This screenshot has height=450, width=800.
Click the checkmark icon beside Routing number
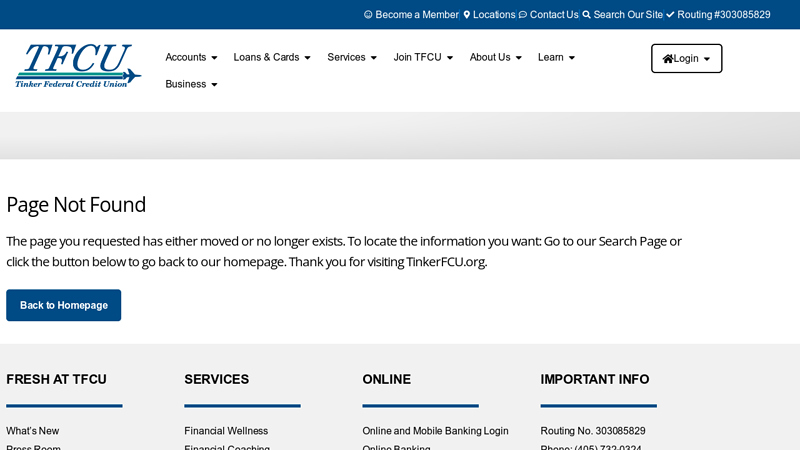[670, 15]
